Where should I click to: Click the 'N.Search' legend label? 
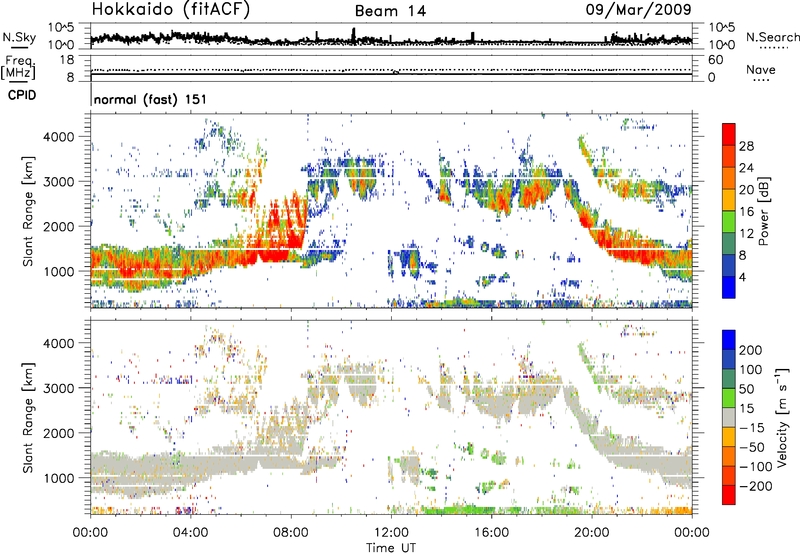coord(773,37)
